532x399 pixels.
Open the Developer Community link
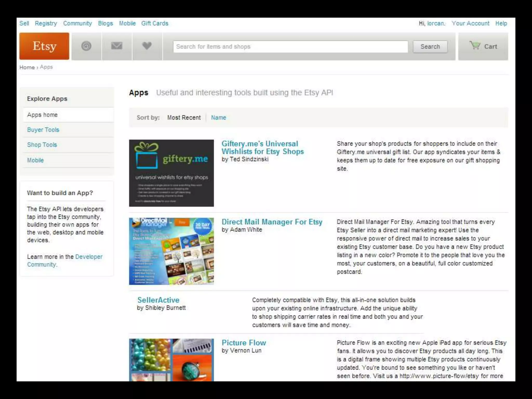tap(89, 257)
